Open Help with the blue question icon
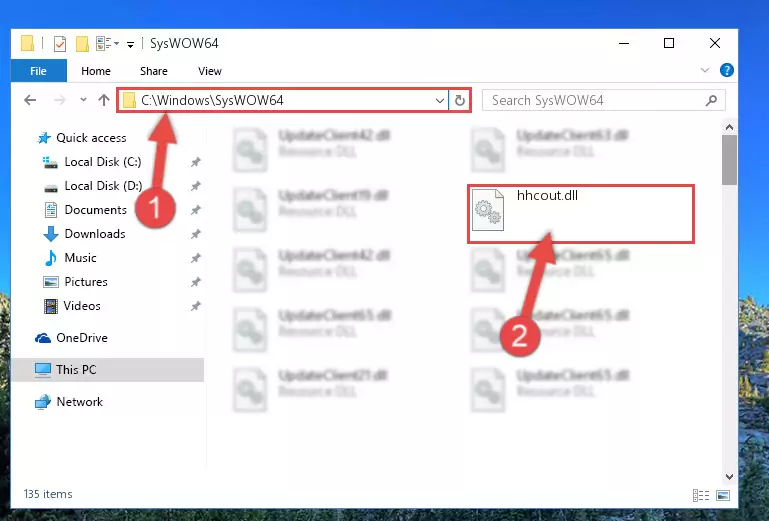 tap(726, 70)
